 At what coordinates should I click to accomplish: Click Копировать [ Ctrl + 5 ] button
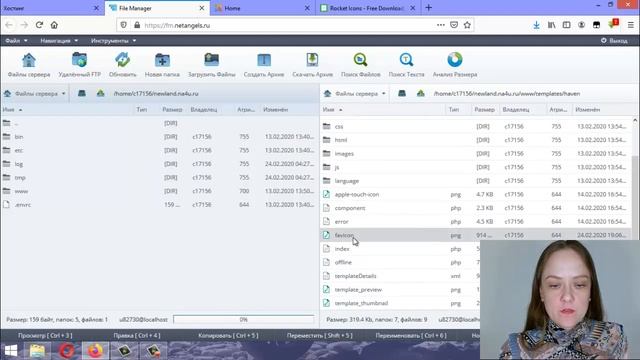tap(228, 336)
